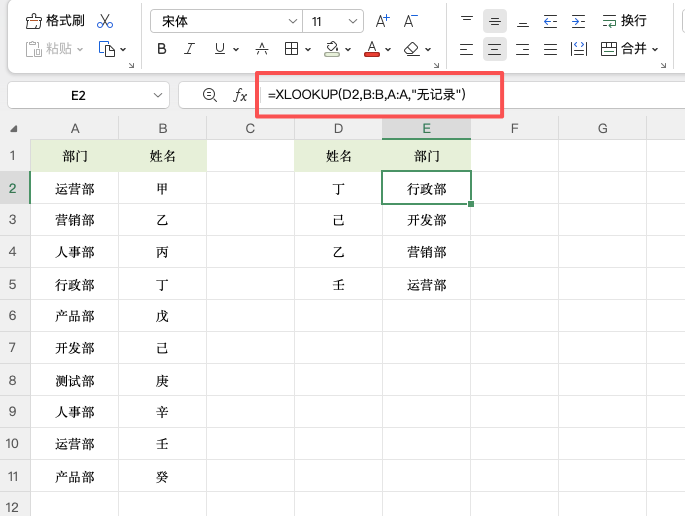Select row 11 header

pos(15,476)
